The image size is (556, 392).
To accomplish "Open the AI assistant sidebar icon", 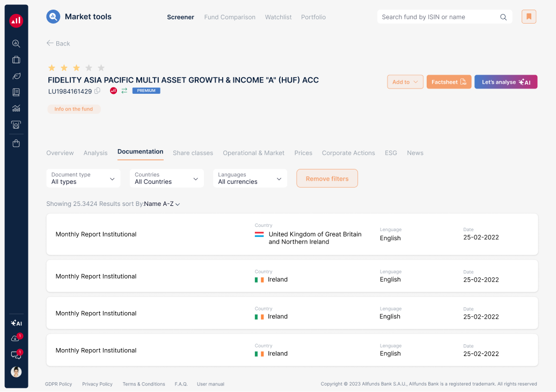I will (x=16, y=323).
